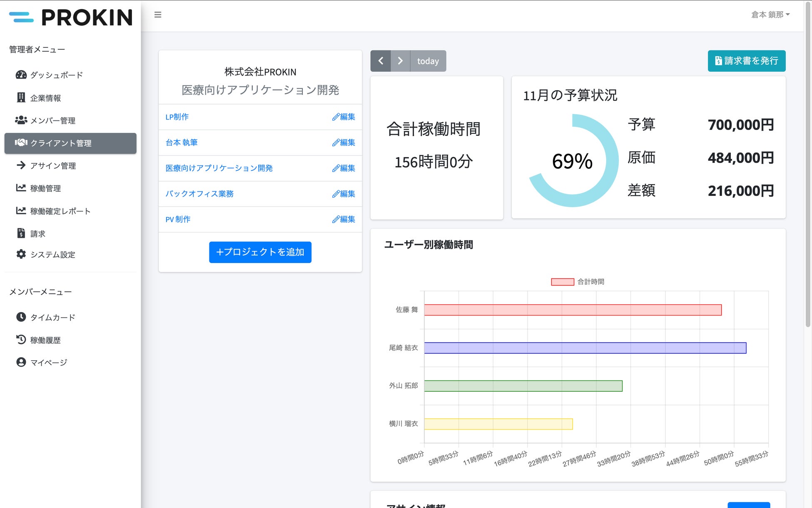Click the dashboard gauge icon in sidebar
812x508 pixels.
[21, 75]
